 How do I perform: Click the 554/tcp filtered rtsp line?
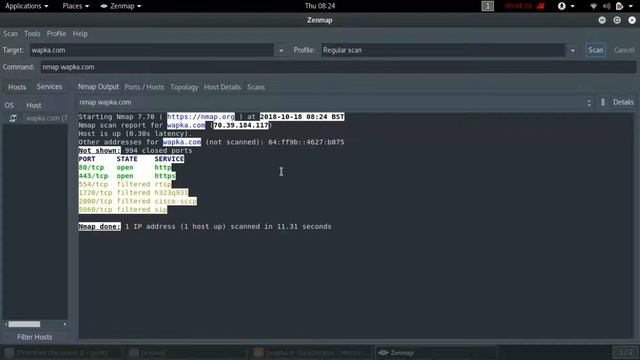pos(125,184)
